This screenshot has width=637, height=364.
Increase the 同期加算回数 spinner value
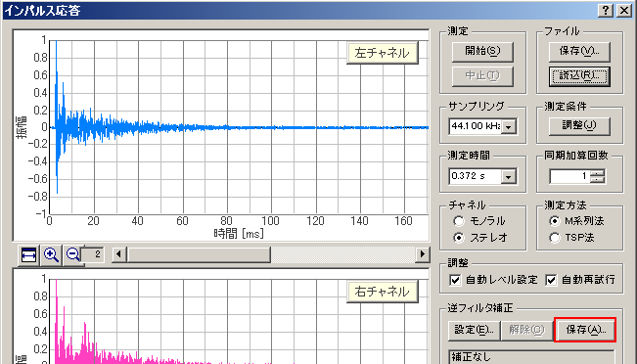598,172
